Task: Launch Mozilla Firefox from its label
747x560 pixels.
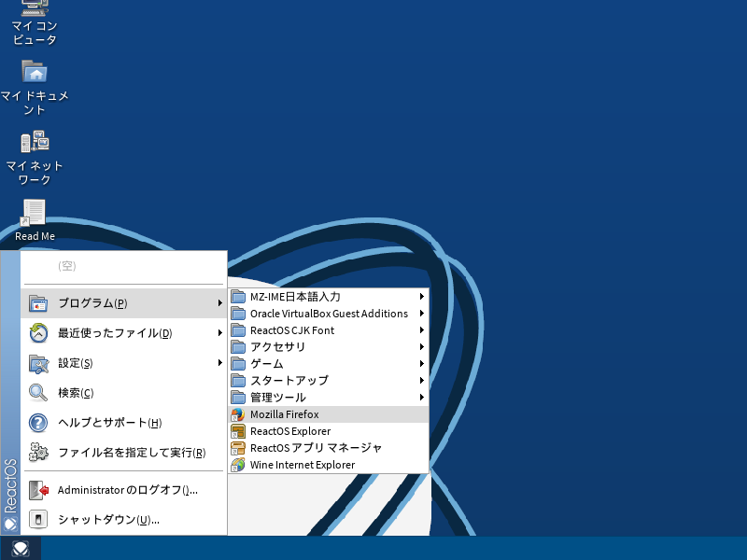Action: tap(285, 414)
